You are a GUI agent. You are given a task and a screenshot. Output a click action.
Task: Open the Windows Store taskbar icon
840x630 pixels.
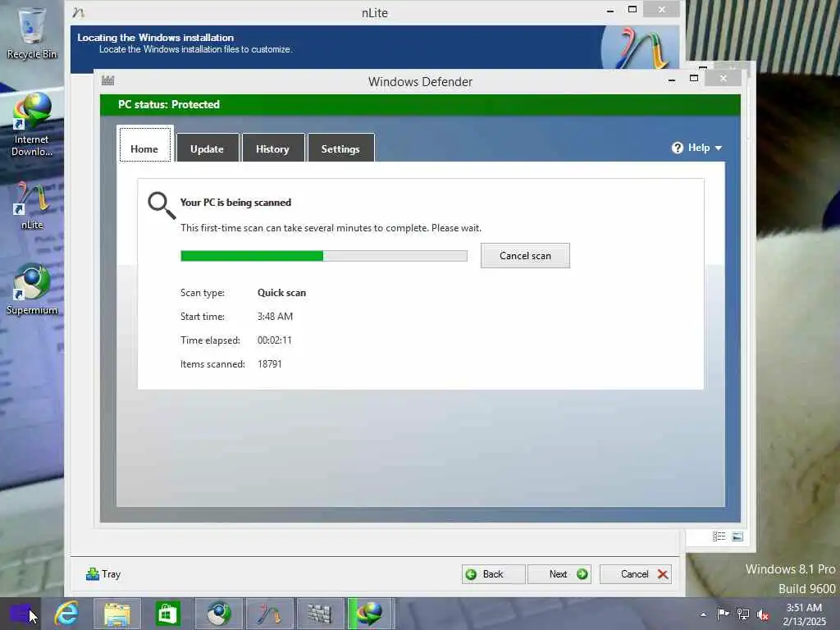pyautogui.click(x=167, y=614)
